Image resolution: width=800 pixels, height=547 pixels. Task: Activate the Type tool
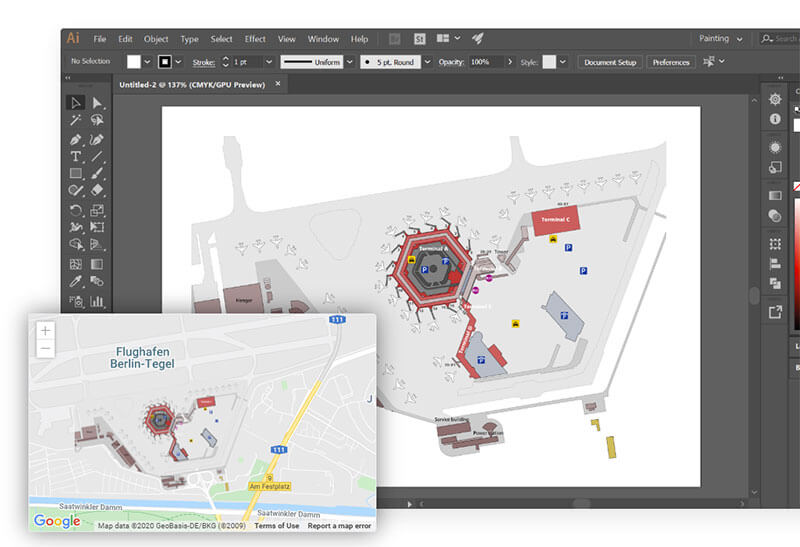tap(76, 156)
